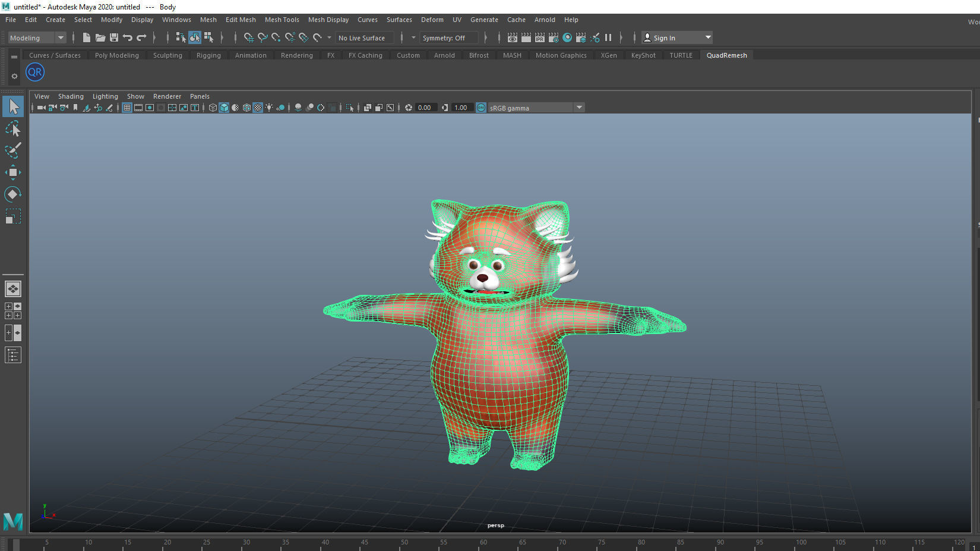980x551 pixels.
Task: Select by component type mode icon
Action: click(x=208, y=37)
